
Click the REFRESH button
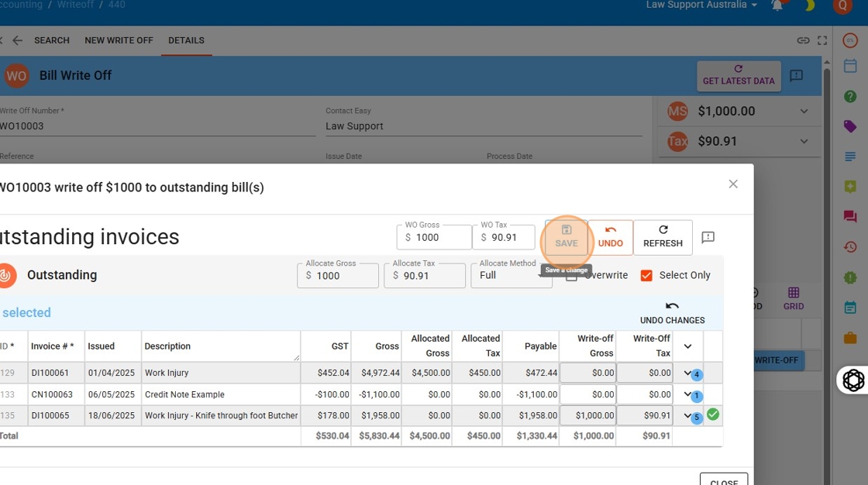point(663,237)
